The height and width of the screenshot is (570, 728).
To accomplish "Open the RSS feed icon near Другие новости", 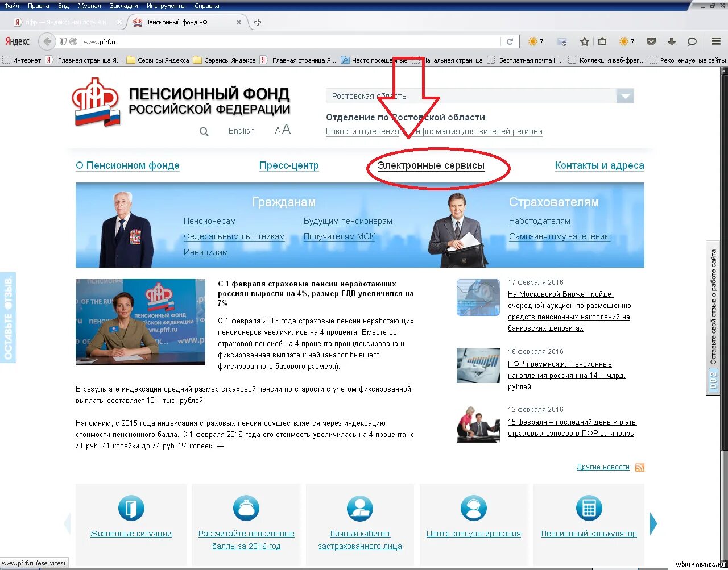I will click(x=640, y=467).
